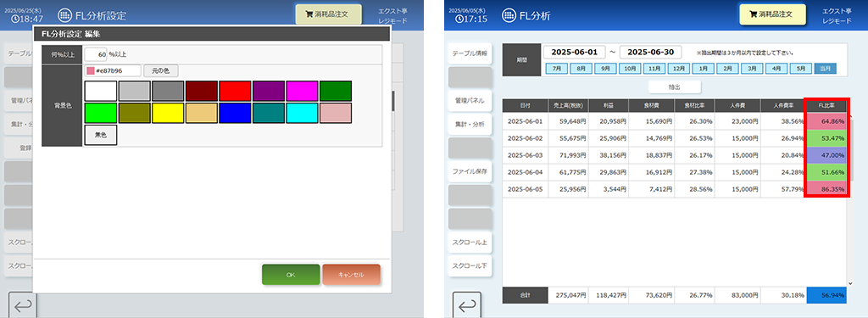868x318 pixels.
Task: Click the scrollbar down arrow of the FL table
Action: 849,283
